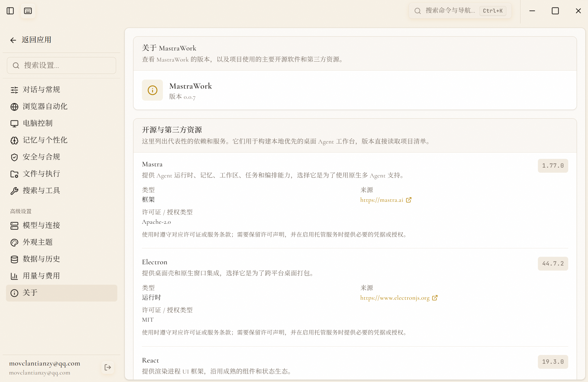Click the external link icon after electronjs.org
Image resolution: width=588 pixels, height=382 pixels.
[x=435, y=298]
